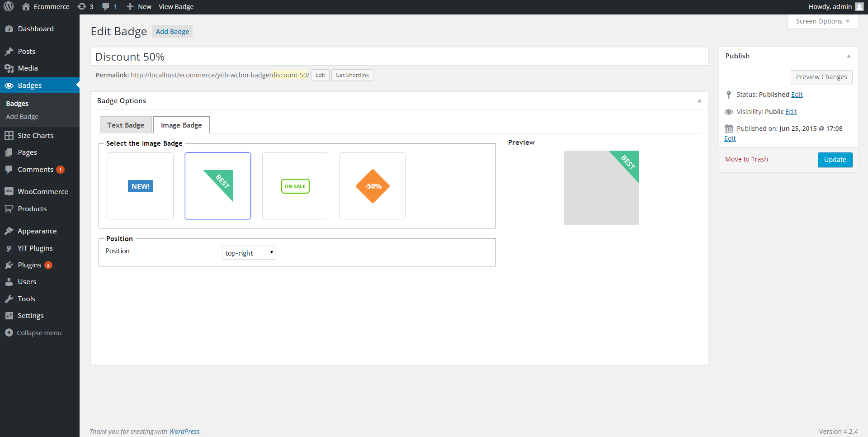Screen dimensions: 868x437
Task: Click the Update button
Action: point(835,160)
